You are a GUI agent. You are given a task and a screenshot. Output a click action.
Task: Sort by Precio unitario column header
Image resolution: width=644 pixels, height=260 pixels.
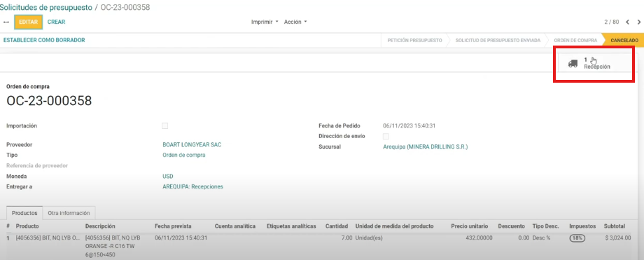coord(470,226)
